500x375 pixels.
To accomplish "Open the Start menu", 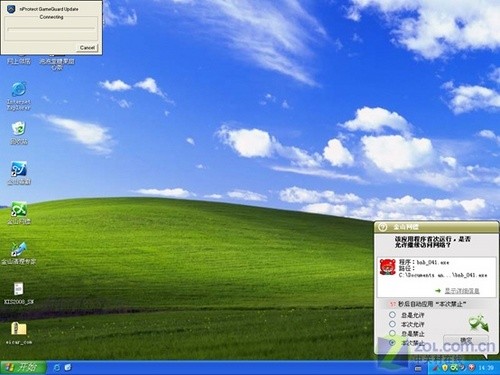I will [23, 368].
